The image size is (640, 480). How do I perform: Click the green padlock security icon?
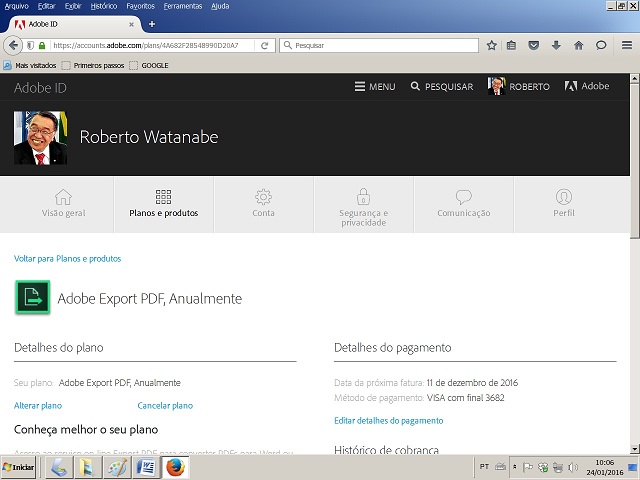click(42, 45)
